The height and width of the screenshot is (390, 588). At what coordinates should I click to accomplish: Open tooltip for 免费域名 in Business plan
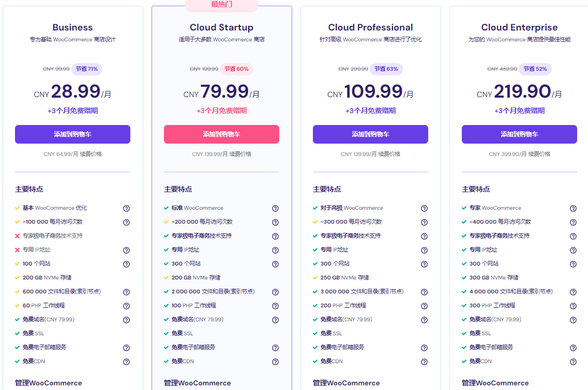click(x=126, y=320)
